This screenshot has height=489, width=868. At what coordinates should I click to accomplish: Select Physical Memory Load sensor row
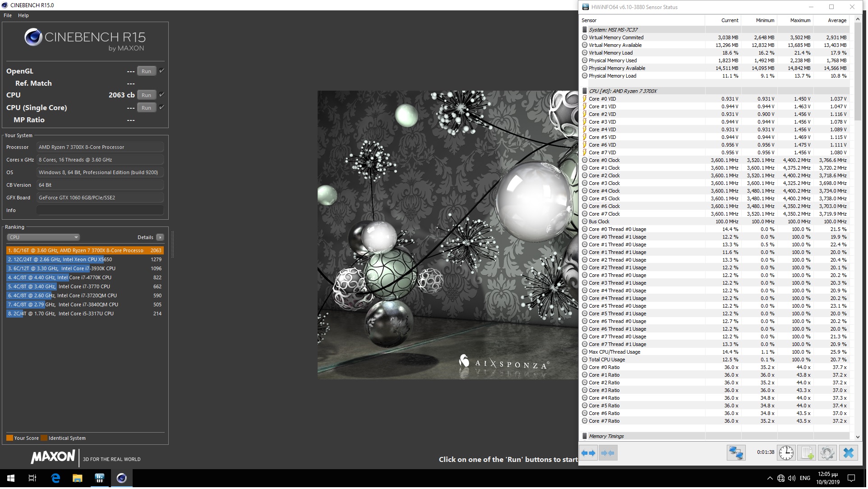716,76
